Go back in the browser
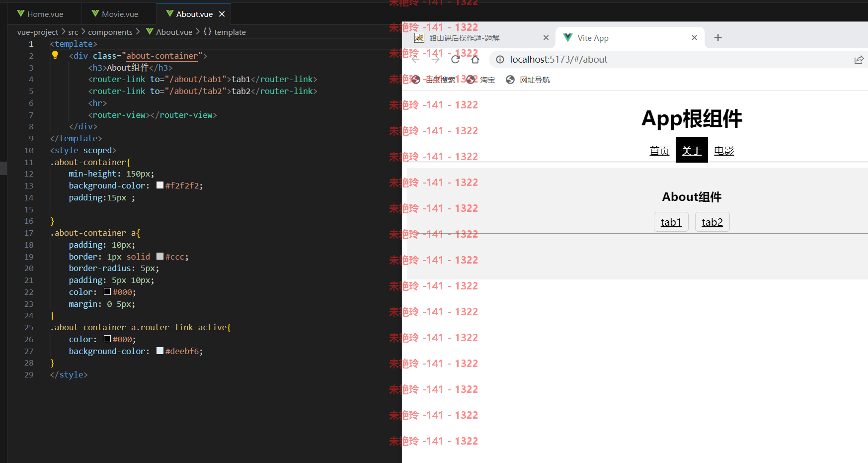 tap(416, 60)
